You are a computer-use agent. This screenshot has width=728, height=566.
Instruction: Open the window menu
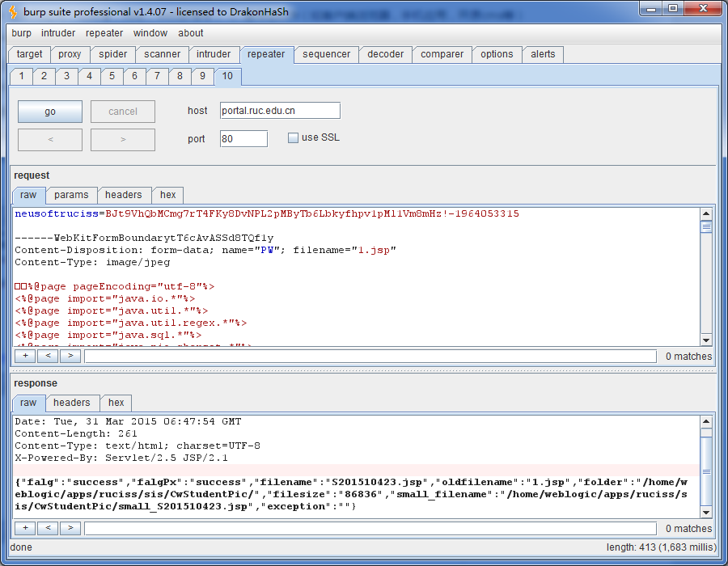pyautogui.click(x=150, y=33)
